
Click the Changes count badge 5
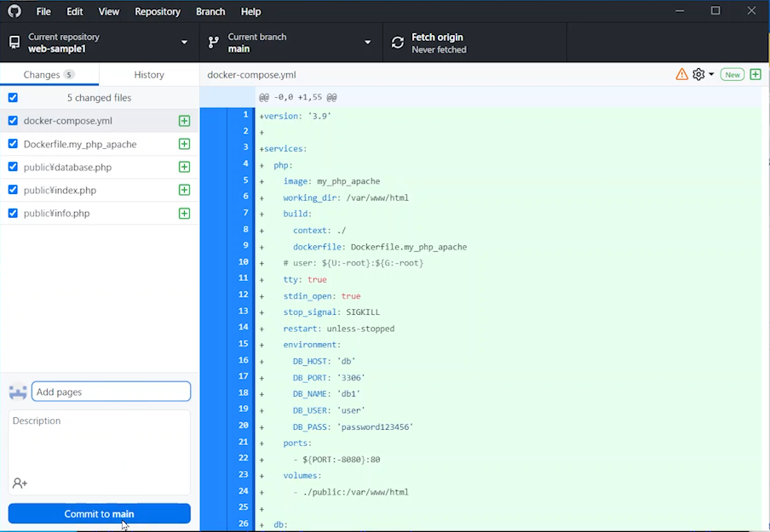(69, 75)
